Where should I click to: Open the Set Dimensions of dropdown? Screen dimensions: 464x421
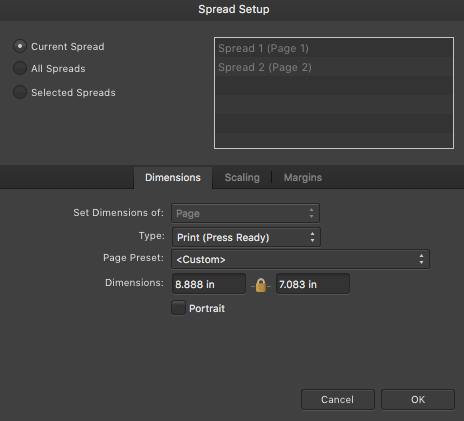point(246,213)
